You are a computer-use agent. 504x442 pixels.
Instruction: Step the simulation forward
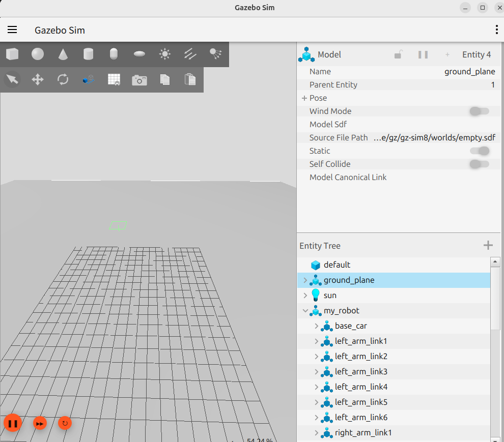tap(40, 424)
